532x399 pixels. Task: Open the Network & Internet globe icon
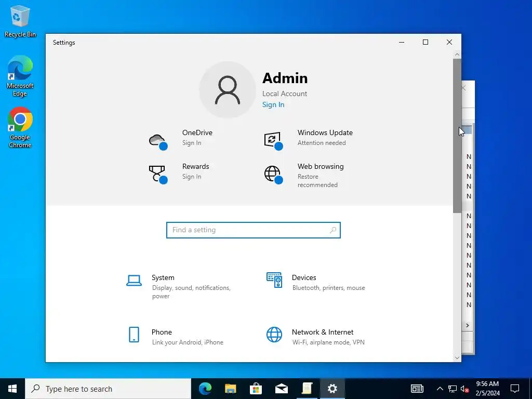[274, 335]
